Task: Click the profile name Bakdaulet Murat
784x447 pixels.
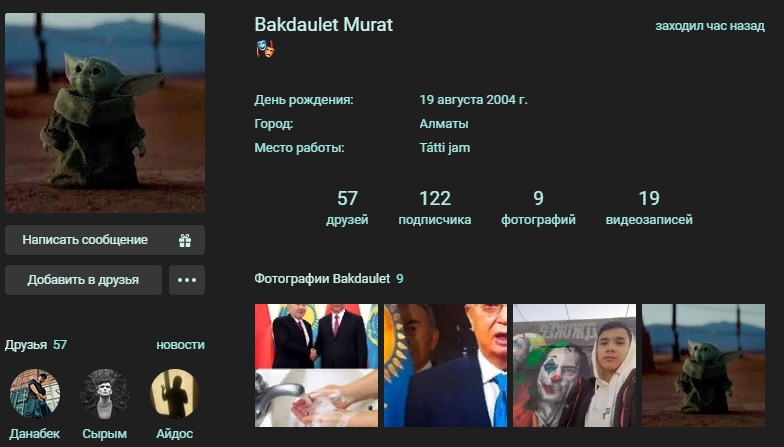Action: (x=324, y=24)
